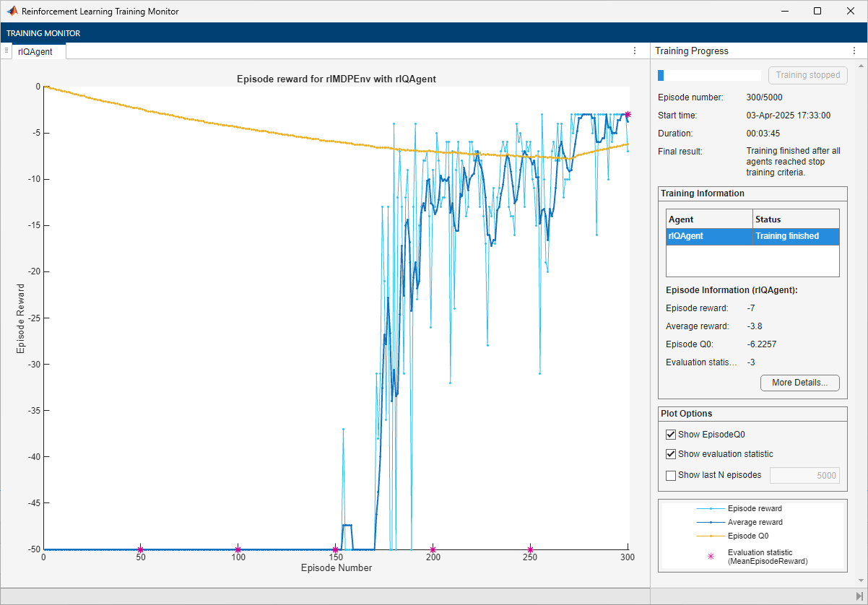Disable the Show EpisodeQ0 checkbox
Viewport: 868px width, 605px height.
(x=671, y=435)
